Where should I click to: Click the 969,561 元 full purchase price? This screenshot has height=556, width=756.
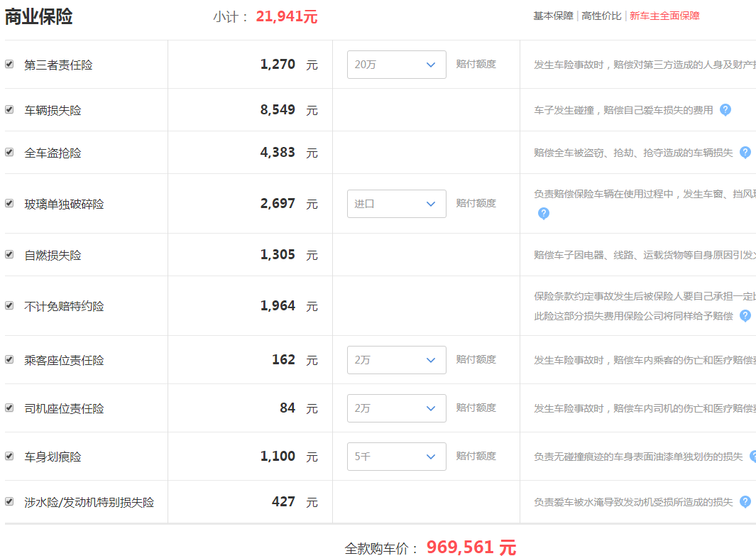click(x=471, y=547)
